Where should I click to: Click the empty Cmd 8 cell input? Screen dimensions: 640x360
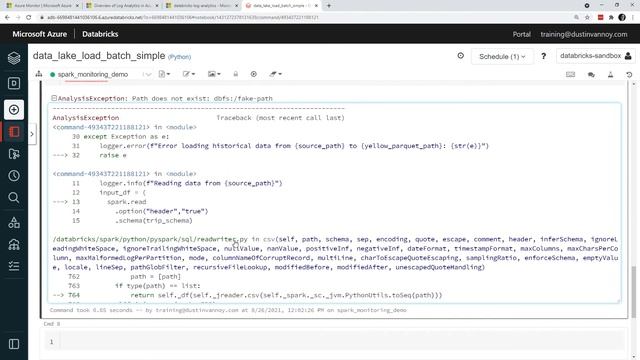[342, 342]
